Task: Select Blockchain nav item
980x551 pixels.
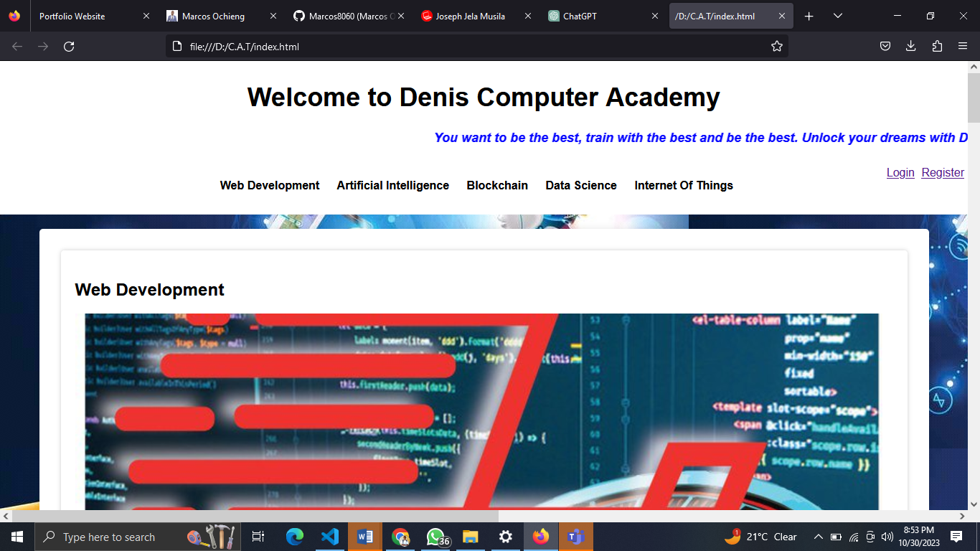Action: (x=497, y=185)
